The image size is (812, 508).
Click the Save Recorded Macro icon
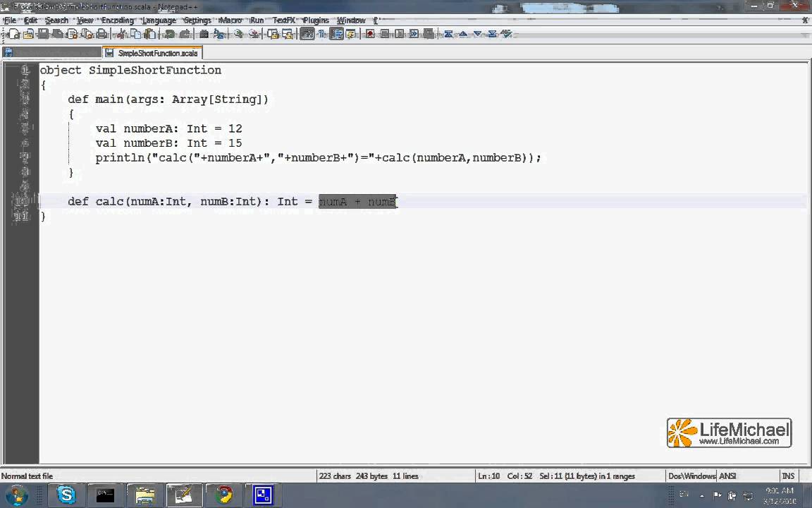429,34
